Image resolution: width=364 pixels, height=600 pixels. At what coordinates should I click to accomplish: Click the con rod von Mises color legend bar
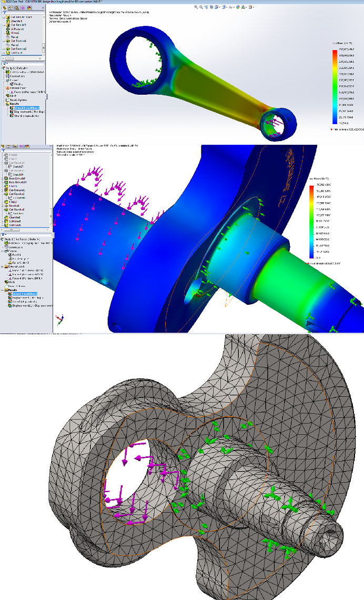pos(335,87)
